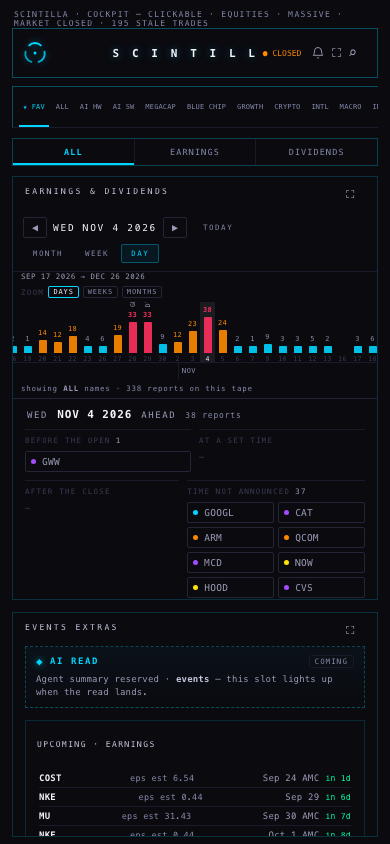The image size is (390, 844).
Task: Click the orange bar labeled 18
Action: point(73,344)
